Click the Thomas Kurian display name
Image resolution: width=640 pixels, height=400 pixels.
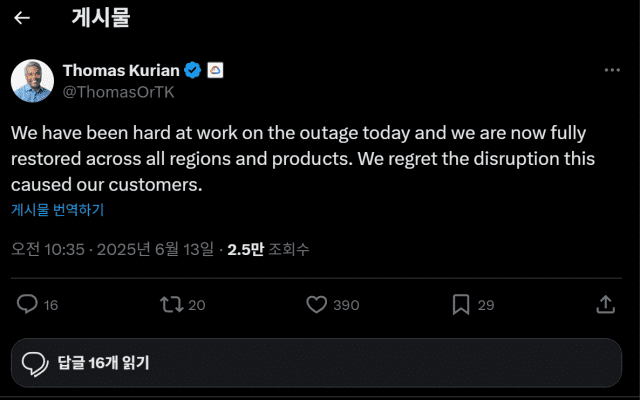(121, 70)
